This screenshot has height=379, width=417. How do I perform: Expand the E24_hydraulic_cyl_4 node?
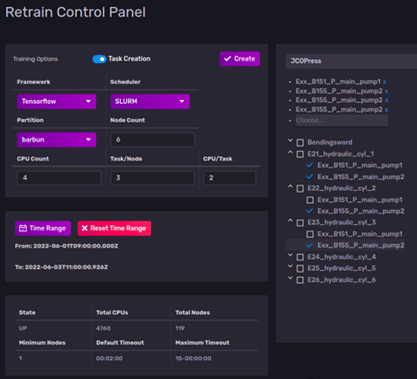click(290, 255)
